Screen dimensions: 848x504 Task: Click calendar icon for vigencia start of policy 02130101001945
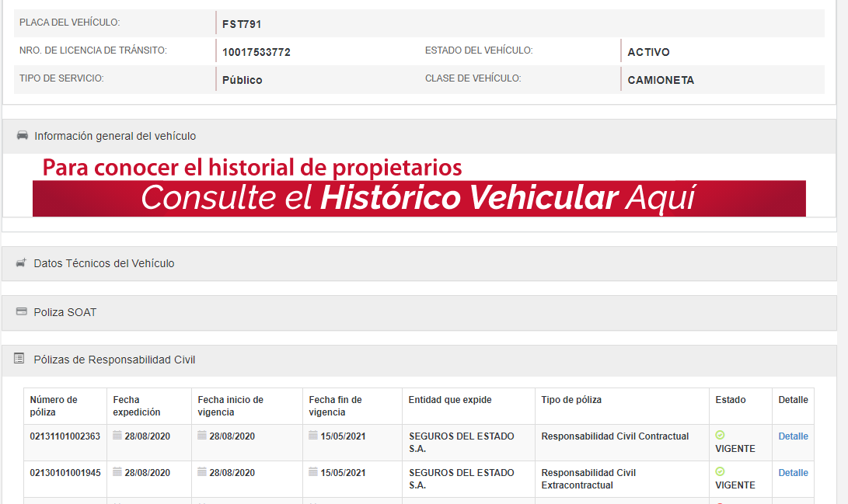(202, 472)
